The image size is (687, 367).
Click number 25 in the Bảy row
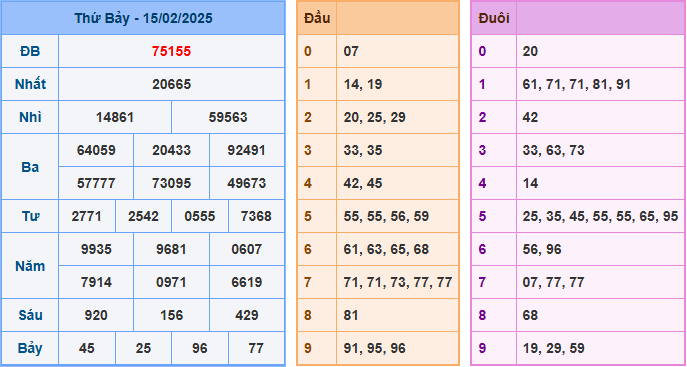tap(143, 348)
